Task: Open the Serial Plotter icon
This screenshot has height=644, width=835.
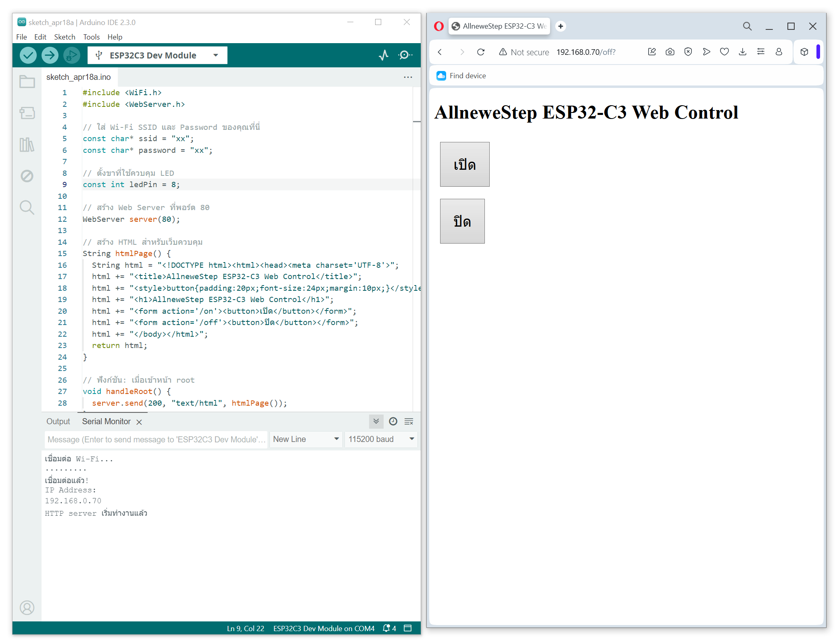Action: point(384,55)
